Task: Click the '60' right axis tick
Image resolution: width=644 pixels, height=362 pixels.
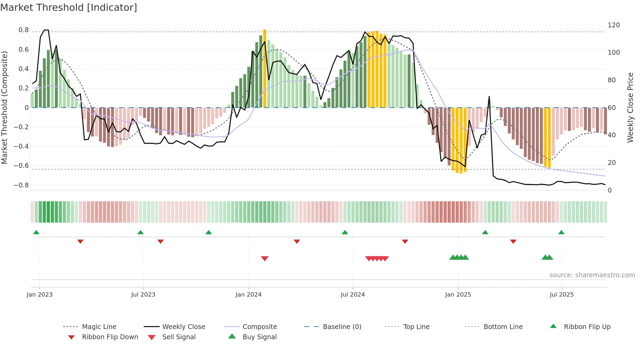Action: 612,108
